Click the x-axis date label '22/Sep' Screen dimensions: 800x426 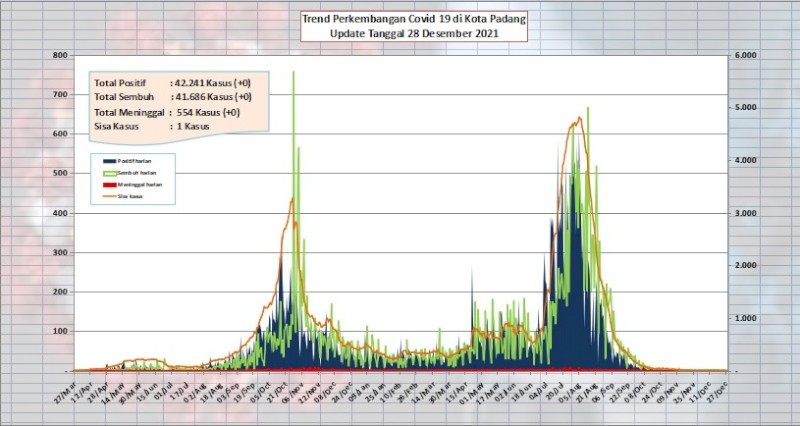620,392
